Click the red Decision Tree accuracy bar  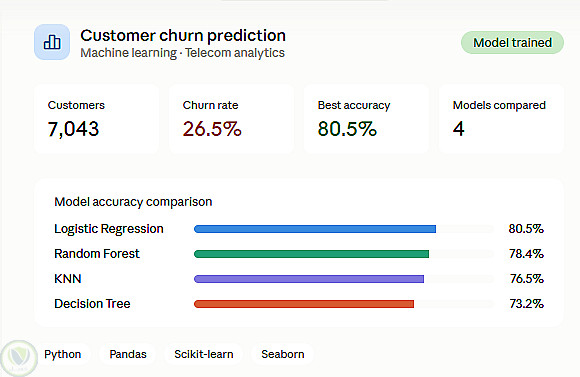coord(304,304)
